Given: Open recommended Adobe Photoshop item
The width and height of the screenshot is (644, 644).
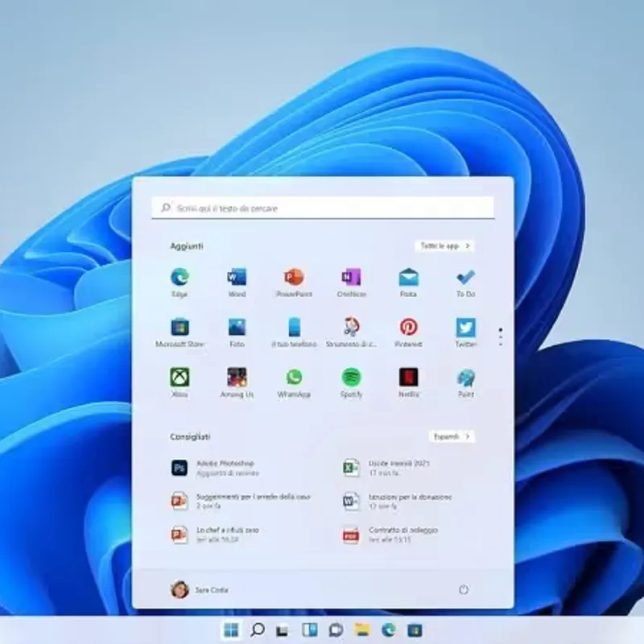Looking at the screenshot, I should tap(215, 468).
